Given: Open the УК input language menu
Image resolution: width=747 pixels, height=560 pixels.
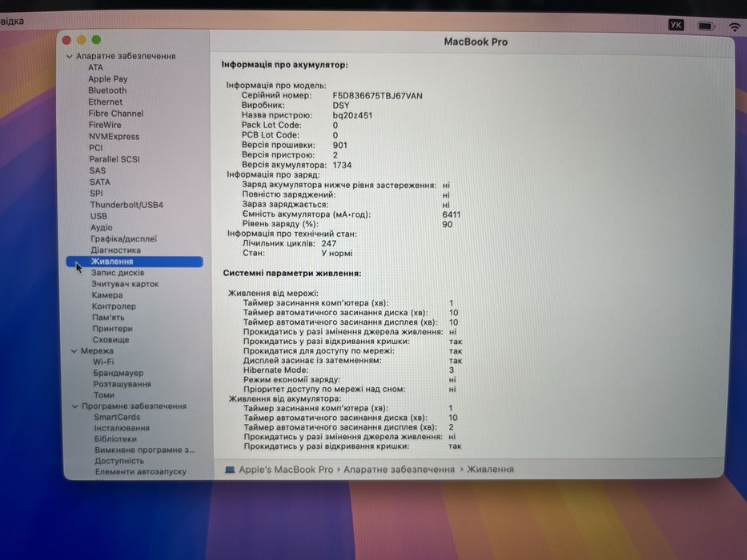Looking at the screenshot, I should pyautogui.click(x=676, y=25).
